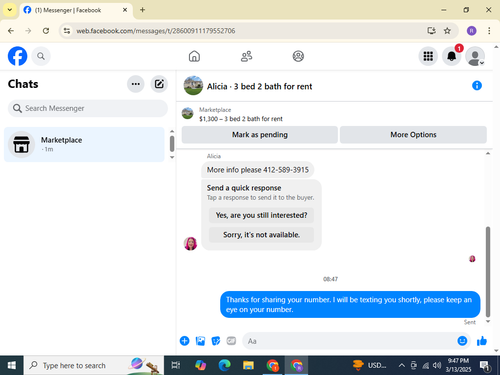Start a new message compose icon

(x=159, y=84)
